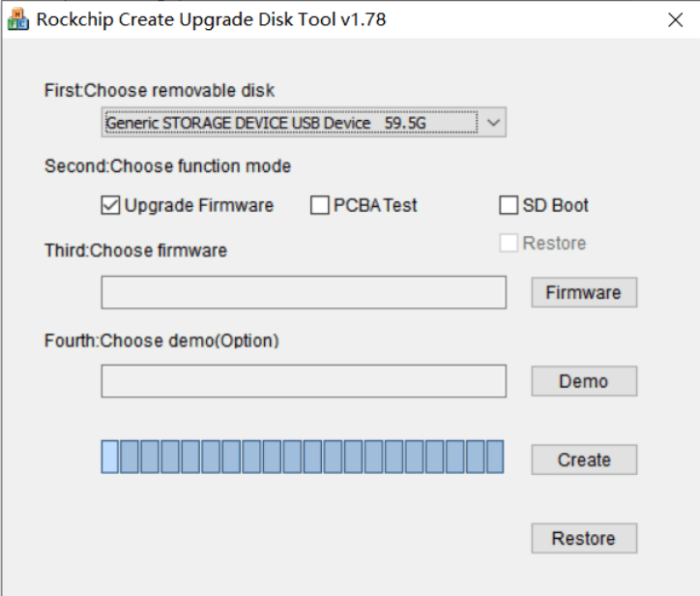
Task: Tick the greyed-out Restore checkbox
Action: [x=509, y=243]
